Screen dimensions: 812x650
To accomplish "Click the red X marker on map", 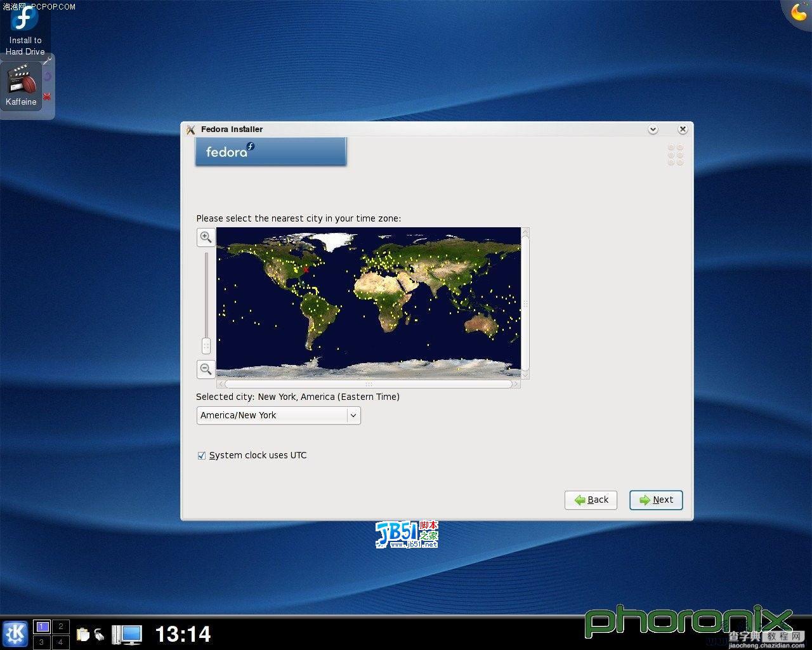I will 306,270.
